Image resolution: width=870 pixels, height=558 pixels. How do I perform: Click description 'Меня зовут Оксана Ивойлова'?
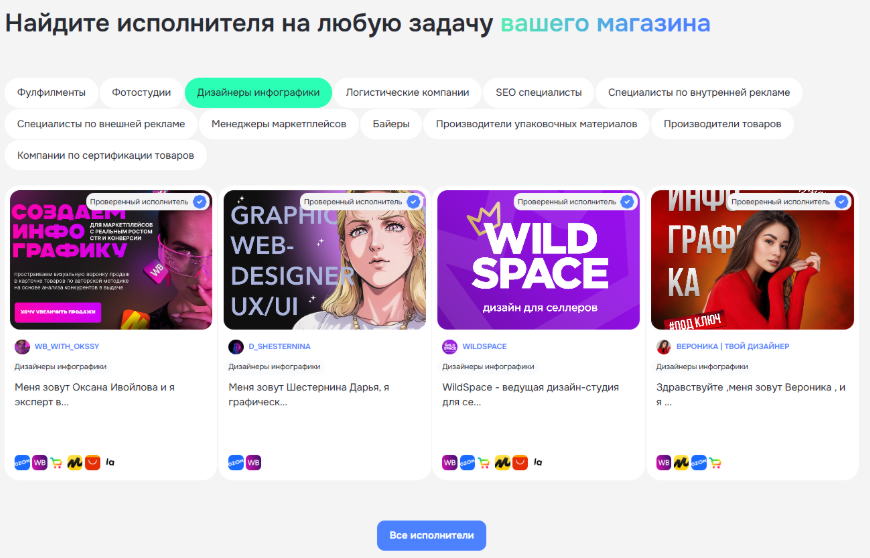[94, 394]
